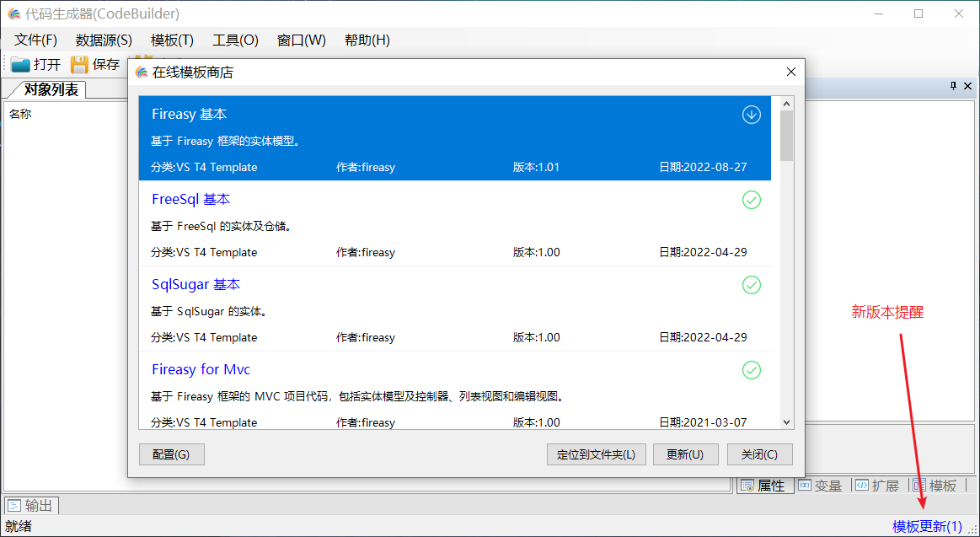Close the 在线模板商店 dialog

point(790,72)
